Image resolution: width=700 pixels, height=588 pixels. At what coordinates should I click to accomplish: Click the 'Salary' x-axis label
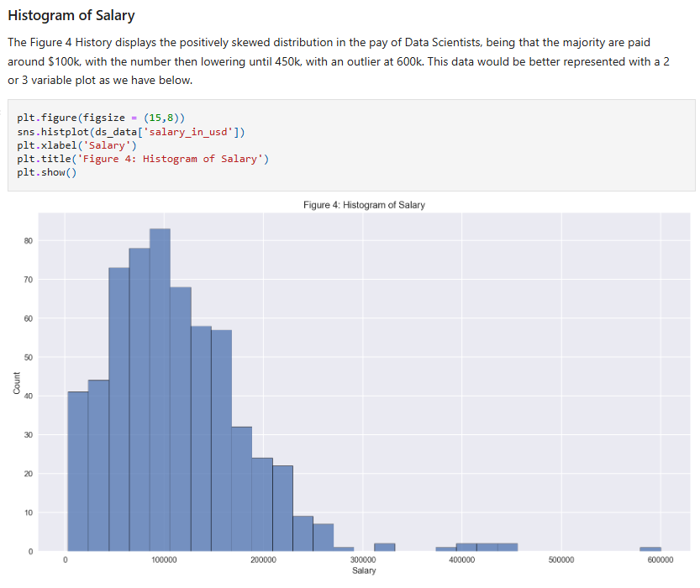point(364,570)
